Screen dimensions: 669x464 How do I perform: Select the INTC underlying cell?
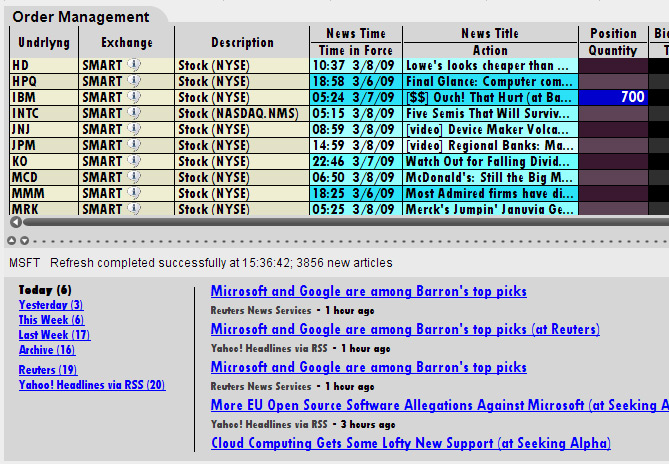(44, 113)
